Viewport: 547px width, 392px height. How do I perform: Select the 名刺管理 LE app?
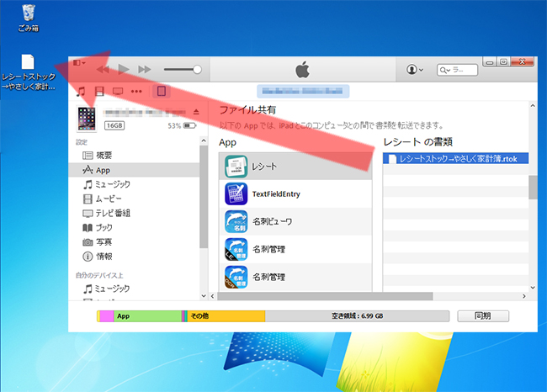click(x=295, y=249)
